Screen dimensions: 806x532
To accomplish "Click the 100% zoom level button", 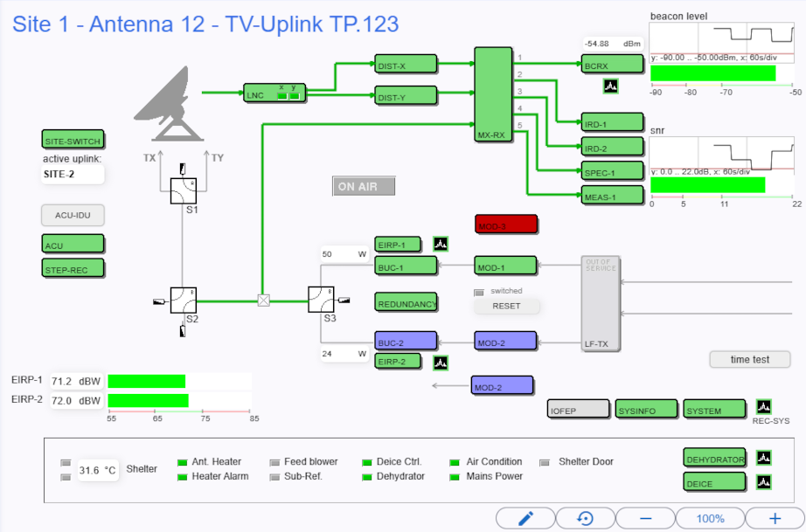I will (x=710, y=518).
